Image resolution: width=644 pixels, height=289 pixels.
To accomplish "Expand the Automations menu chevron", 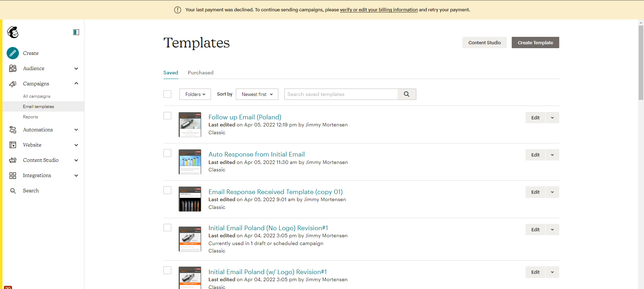I will pyautogui.click(x=76, y=130).
